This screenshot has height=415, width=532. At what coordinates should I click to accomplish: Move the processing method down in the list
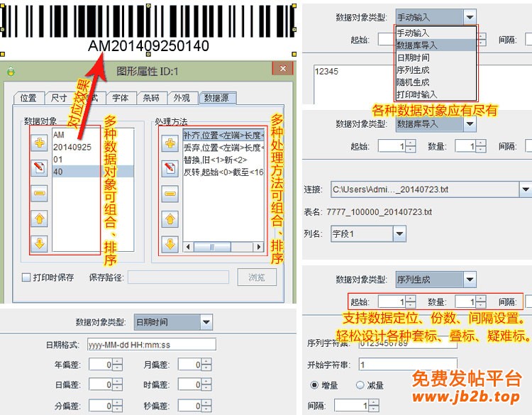pos(170,244)
